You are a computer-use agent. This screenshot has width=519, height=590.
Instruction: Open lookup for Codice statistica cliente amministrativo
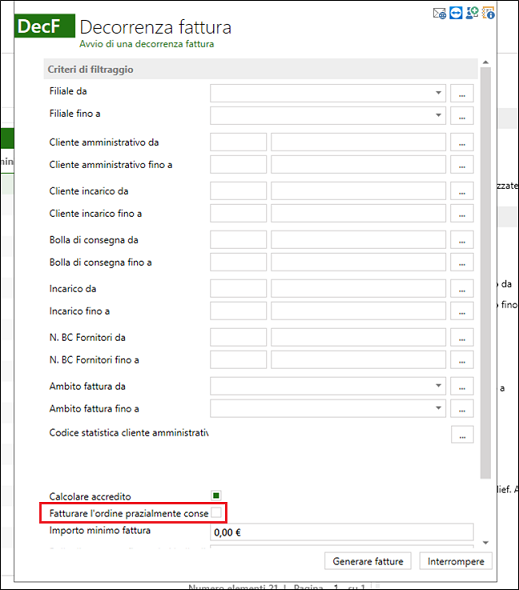(462, 435)
